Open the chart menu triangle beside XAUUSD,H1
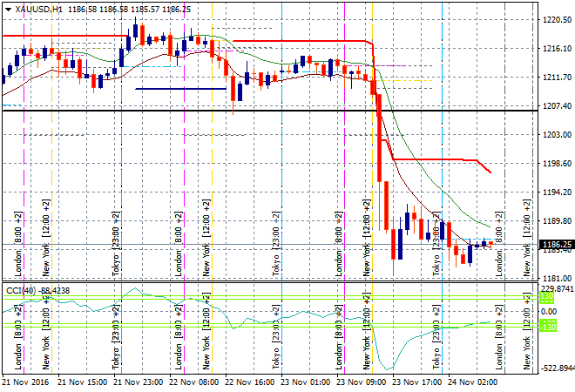 [8, 8]
